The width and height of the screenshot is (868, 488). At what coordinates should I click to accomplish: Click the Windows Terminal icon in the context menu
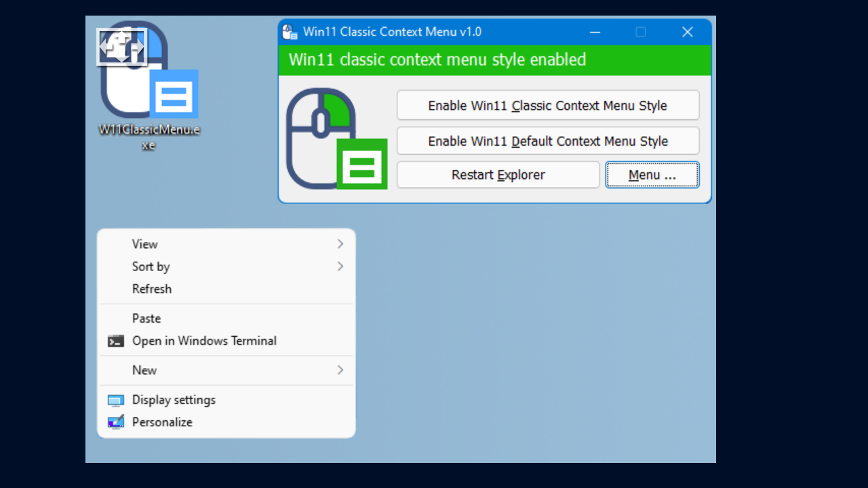point(115,341)
